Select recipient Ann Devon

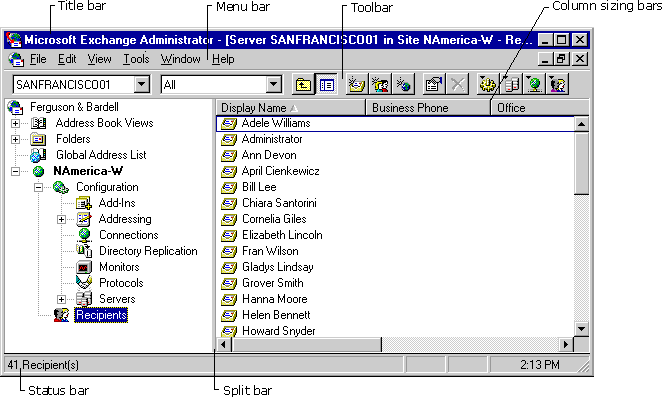(269, 155)
